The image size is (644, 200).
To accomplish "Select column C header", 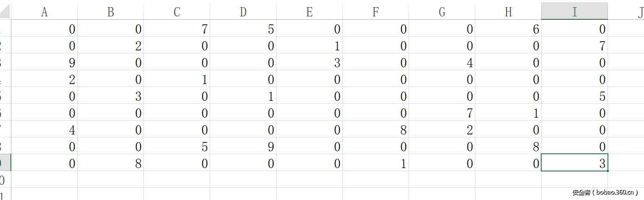I will [177, 12].
